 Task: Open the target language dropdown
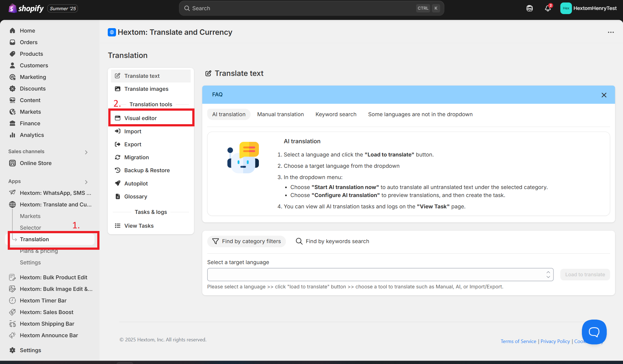[x=380, y=275]
